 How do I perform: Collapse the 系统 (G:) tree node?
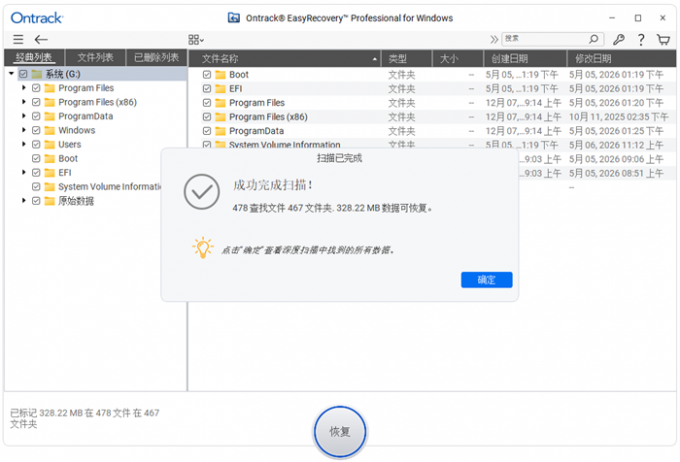tap(11, 74)
